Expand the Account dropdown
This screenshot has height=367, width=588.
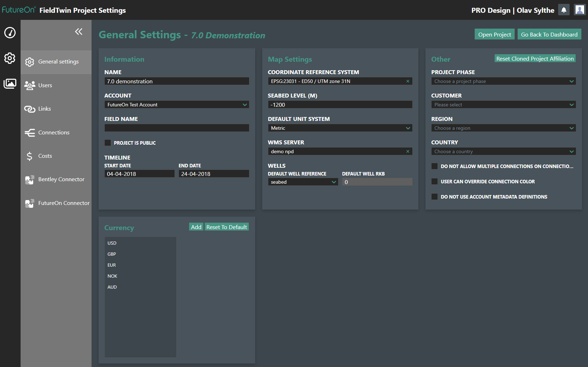tap(177, 105)
